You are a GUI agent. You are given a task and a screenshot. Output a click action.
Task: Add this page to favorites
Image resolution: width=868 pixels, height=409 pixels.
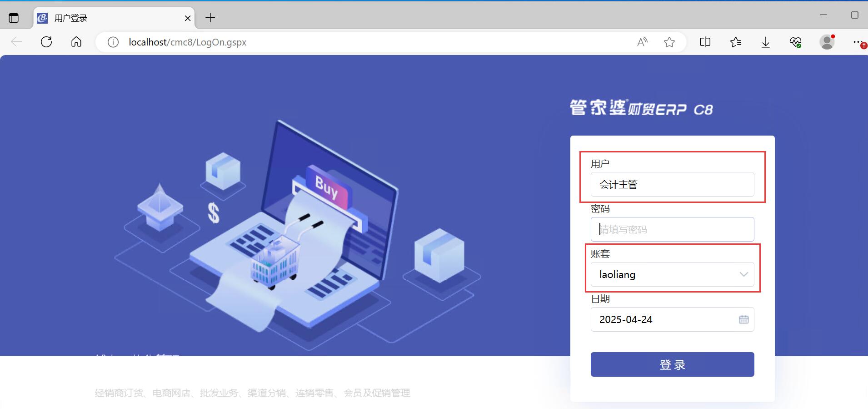coord(669,42)
